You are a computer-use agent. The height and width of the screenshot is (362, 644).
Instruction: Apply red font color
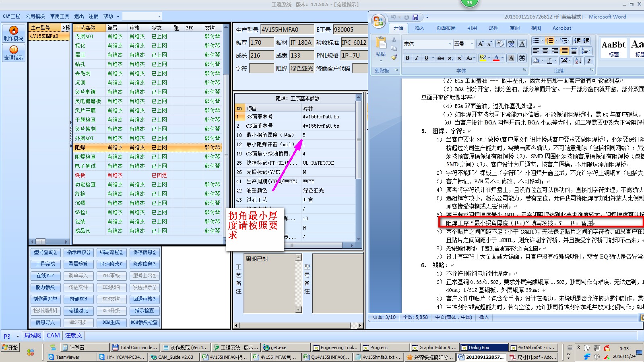tap(497, 58)
